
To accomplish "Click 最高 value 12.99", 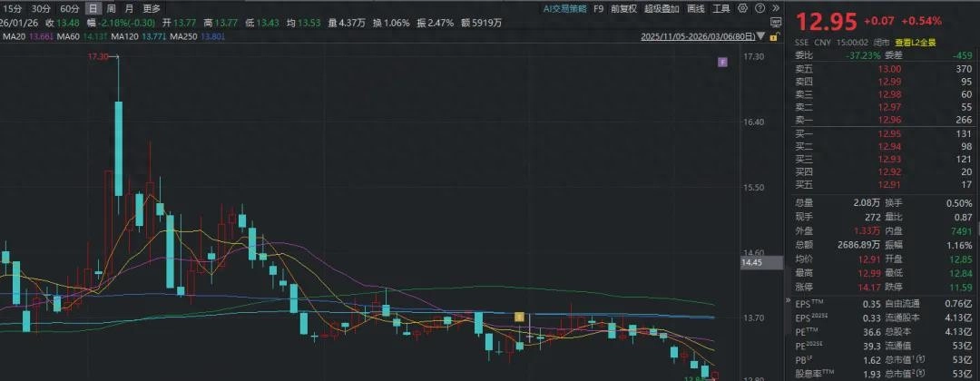I will pyautogui.click(x=869, y=273).
